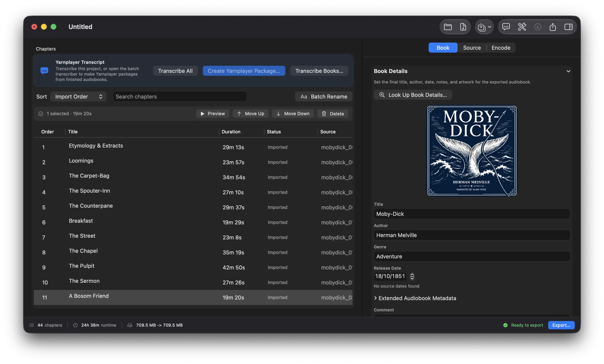Image resolution: width=604 pixels, height=364 pixels.
Task: Click Create Yarnplayer Package button
Action: point(244,71)
